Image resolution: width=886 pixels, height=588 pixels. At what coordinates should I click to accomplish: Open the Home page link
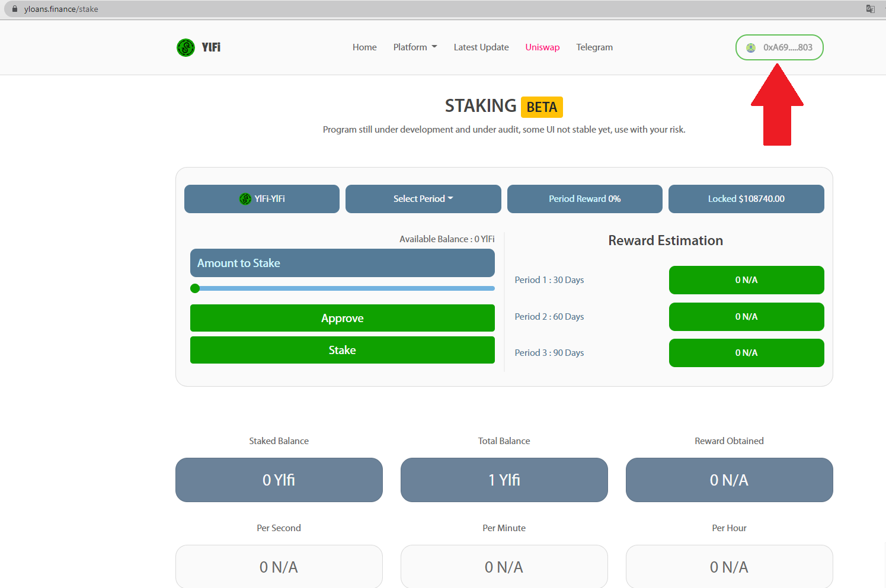[364, 47]
